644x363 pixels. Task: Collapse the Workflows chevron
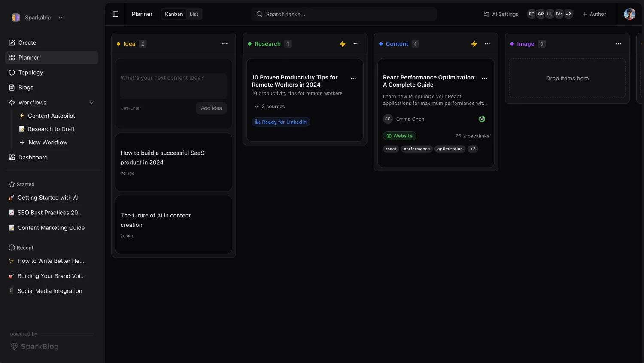(91, 102)
